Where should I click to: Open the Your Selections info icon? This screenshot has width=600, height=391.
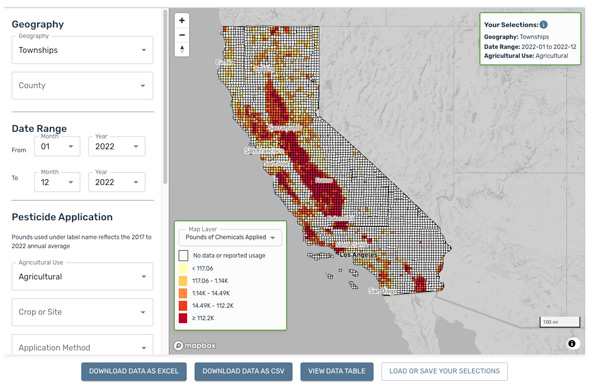(x=543, y=25)
